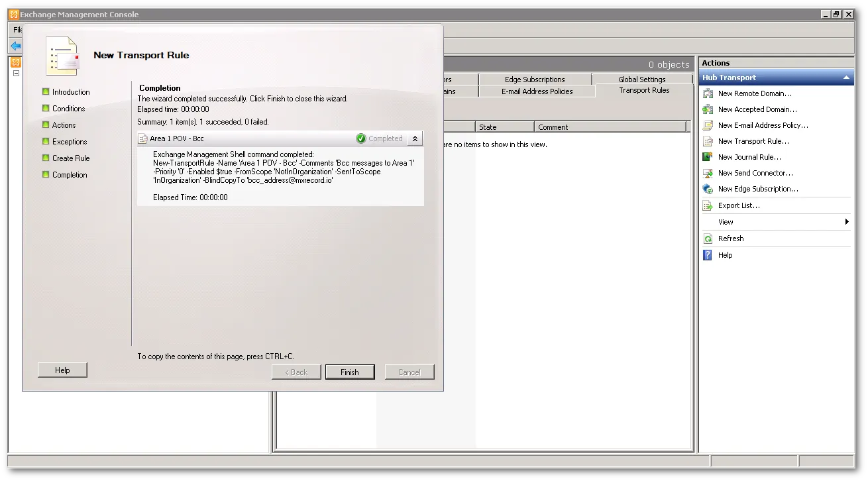Viewport: 868px width, 481px height.
Task: Collapse the Hub Transport actions section
Action: [x=846, y=78]
